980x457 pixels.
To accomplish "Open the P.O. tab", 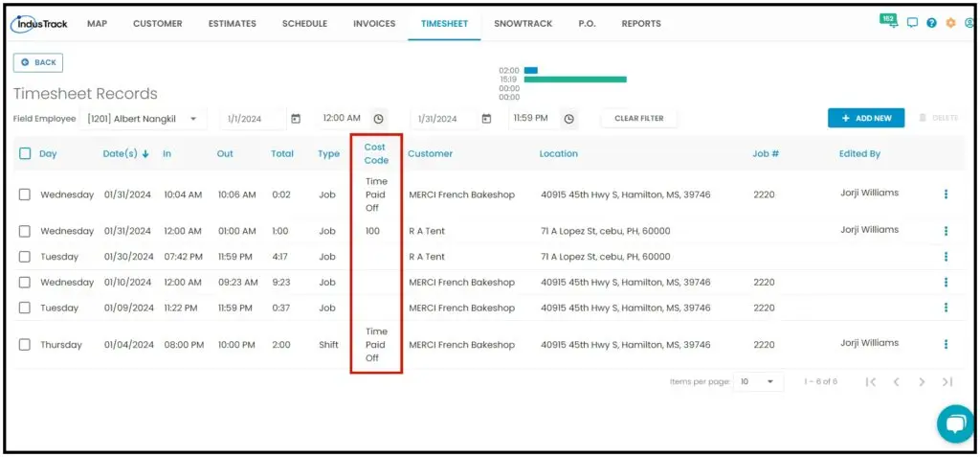I will (x=587, y=24).
